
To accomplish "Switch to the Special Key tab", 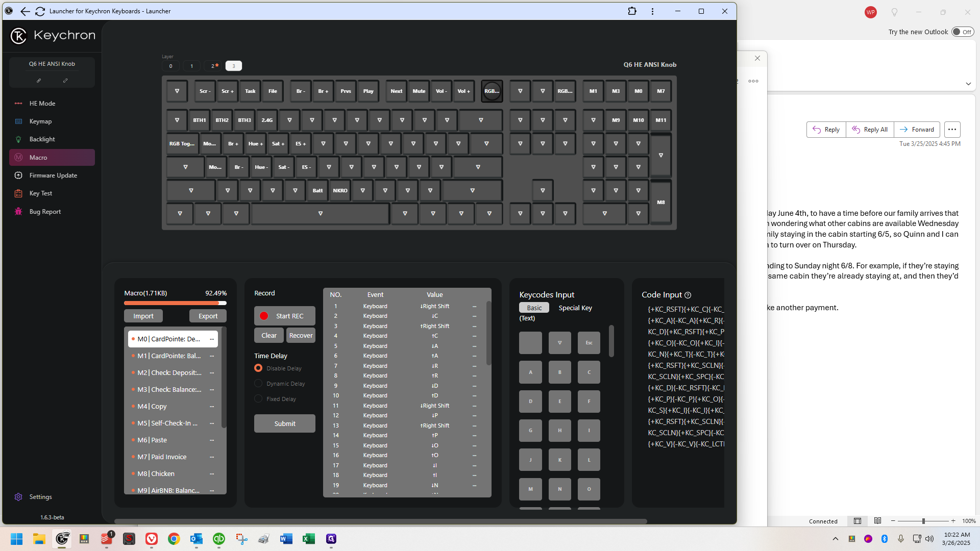I will 575,308.
